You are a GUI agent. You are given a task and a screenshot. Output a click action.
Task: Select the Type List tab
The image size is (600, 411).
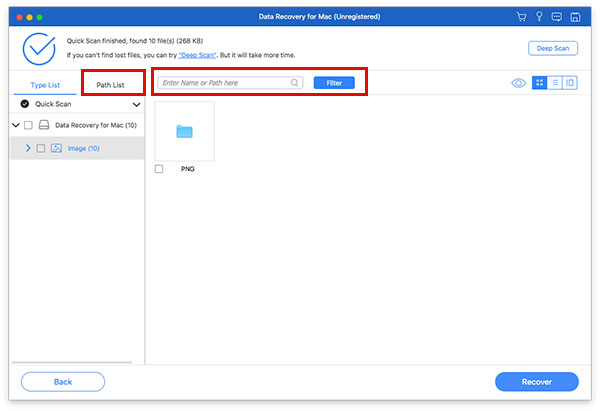45,85
